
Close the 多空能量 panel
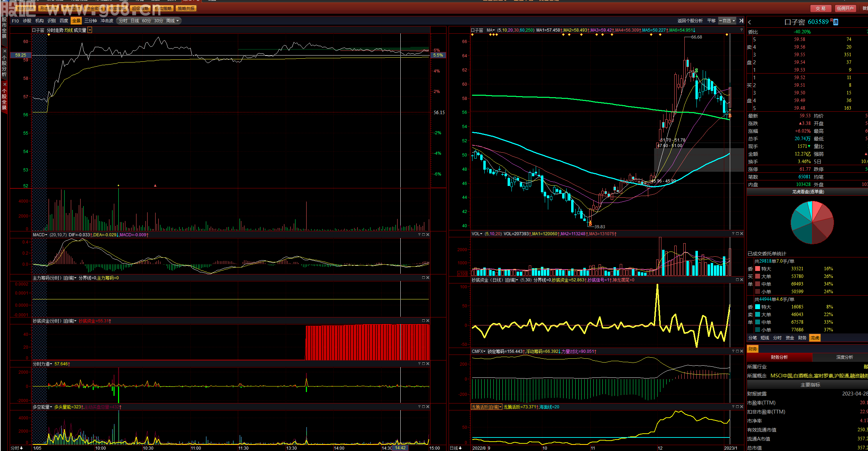click(428, 407)
